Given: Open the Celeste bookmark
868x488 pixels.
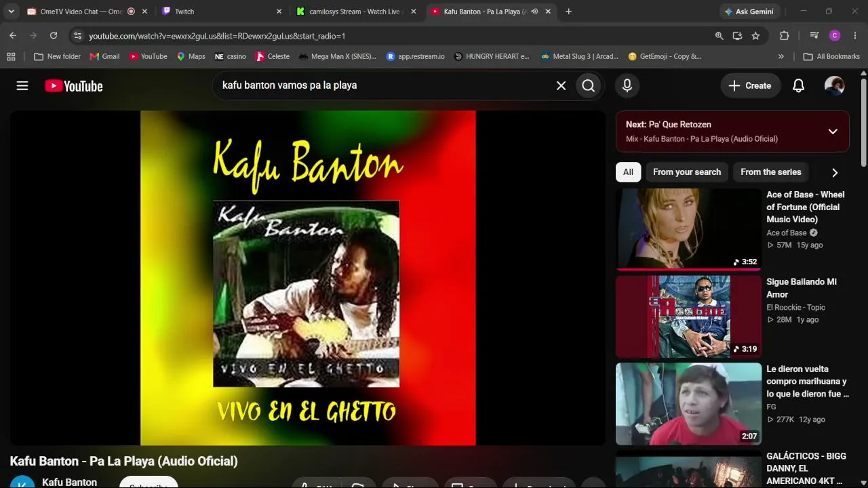Looking at the screenshot, I should click(x=273, y=56).
